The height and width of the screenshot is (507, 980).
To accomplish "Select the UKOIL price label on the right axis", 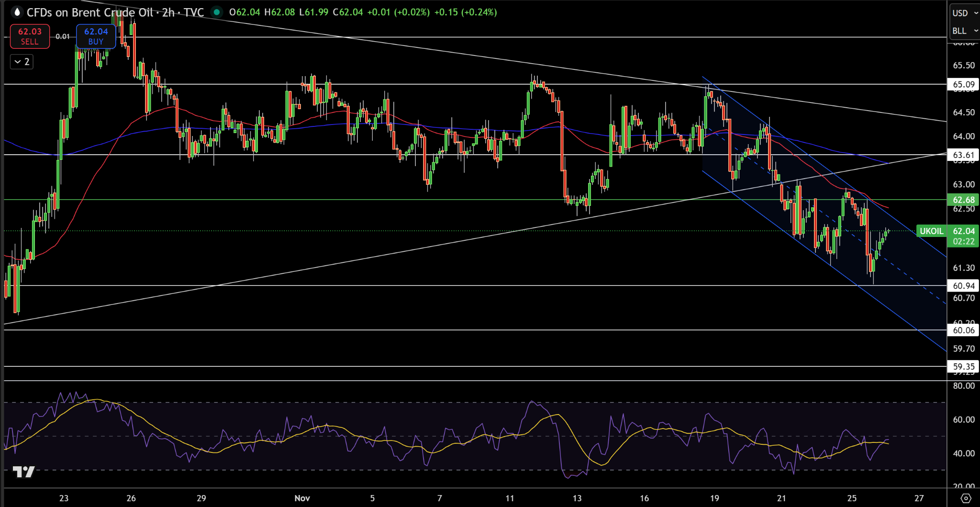I will [x=931, y=231].
